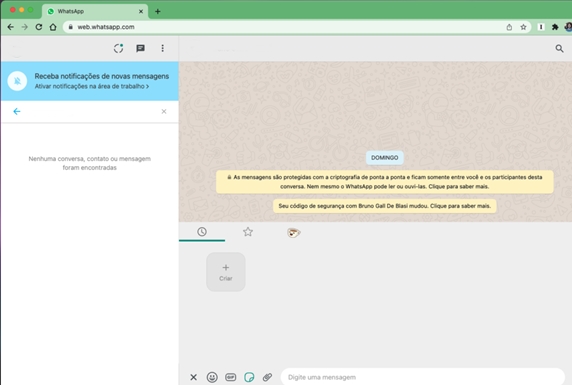Click browser forward button
The image size is (572, 385).
click(24, 27)
